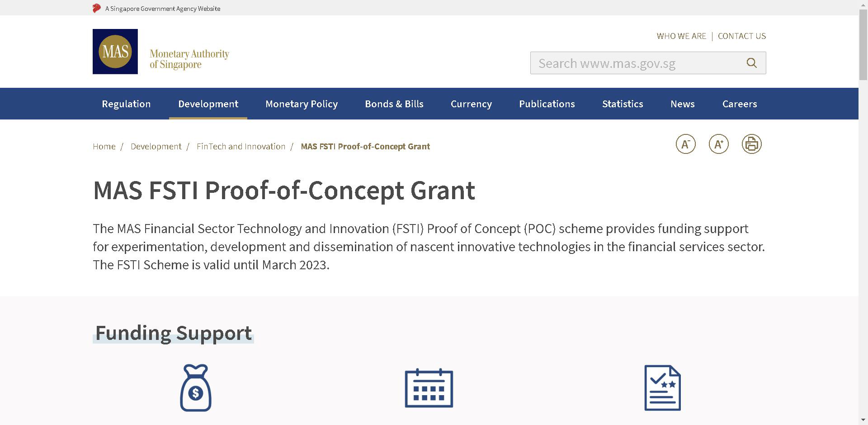This screenshot has height=425, width=868.
Task: Click the scrollbar down arrow
Action: [863, 421]
